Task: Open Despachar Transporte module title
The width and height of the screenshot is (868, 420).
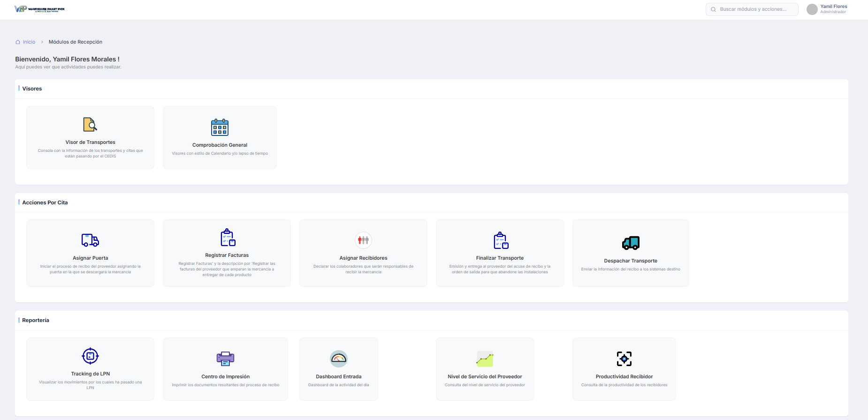Action: pos(631,261)
